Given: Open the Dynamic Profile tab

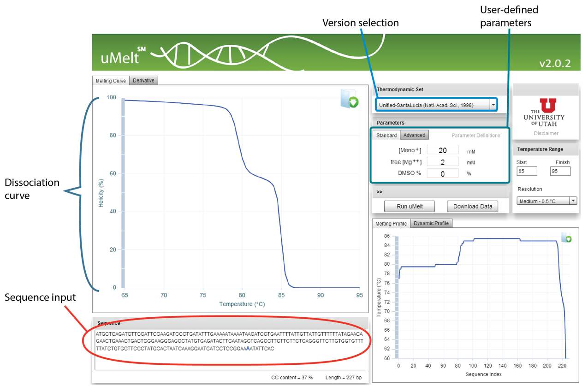Looking at the screenshot, I should click(x=431, y=223).
